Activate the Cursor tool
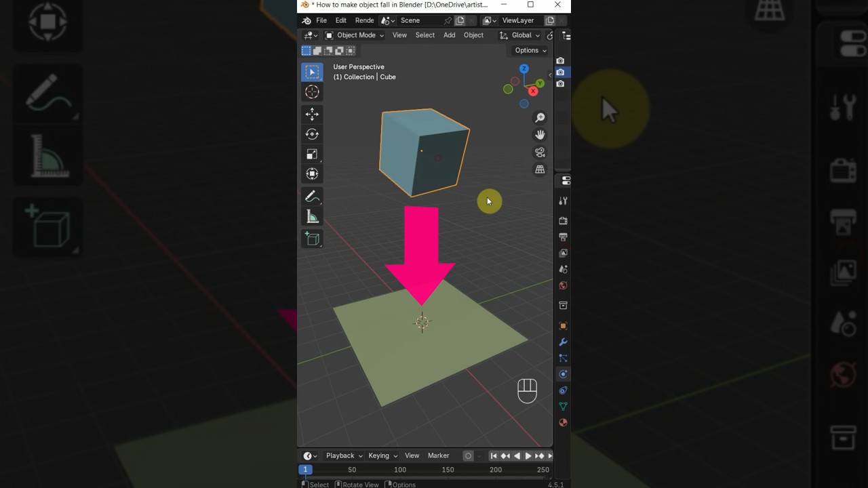 (312, 92)
